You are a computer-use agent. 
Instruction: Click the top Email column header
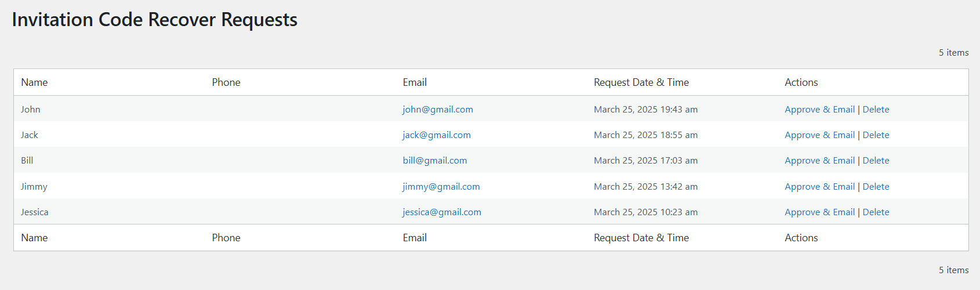coord(415,82)
